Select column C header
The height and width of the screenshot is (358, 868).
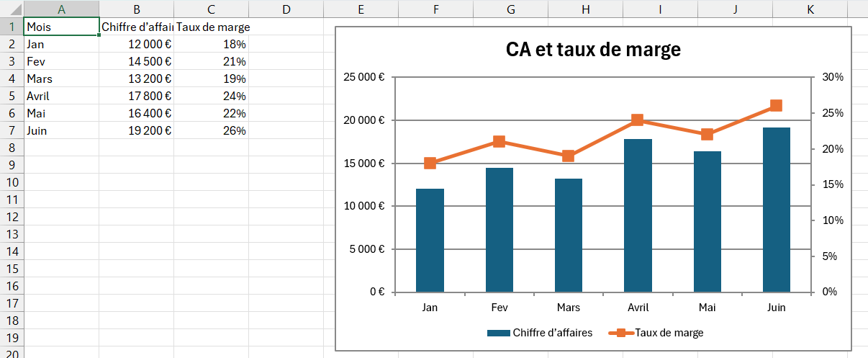(212, 9)
